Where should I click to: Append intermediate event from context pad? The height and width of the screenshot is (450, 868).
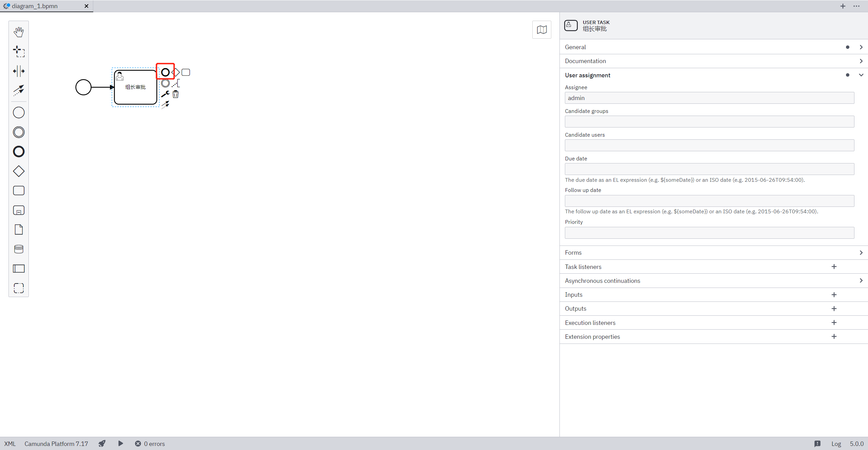tap(165, 83)
